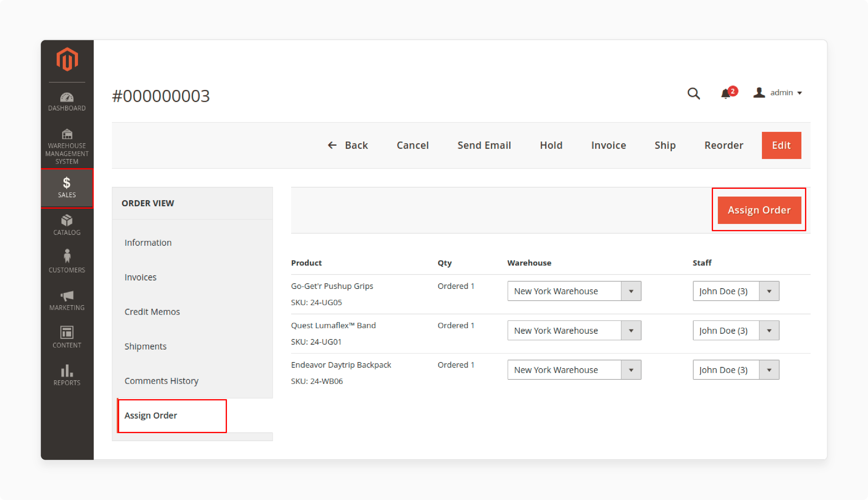Go back with the Back button

click(x=348, y=145)
